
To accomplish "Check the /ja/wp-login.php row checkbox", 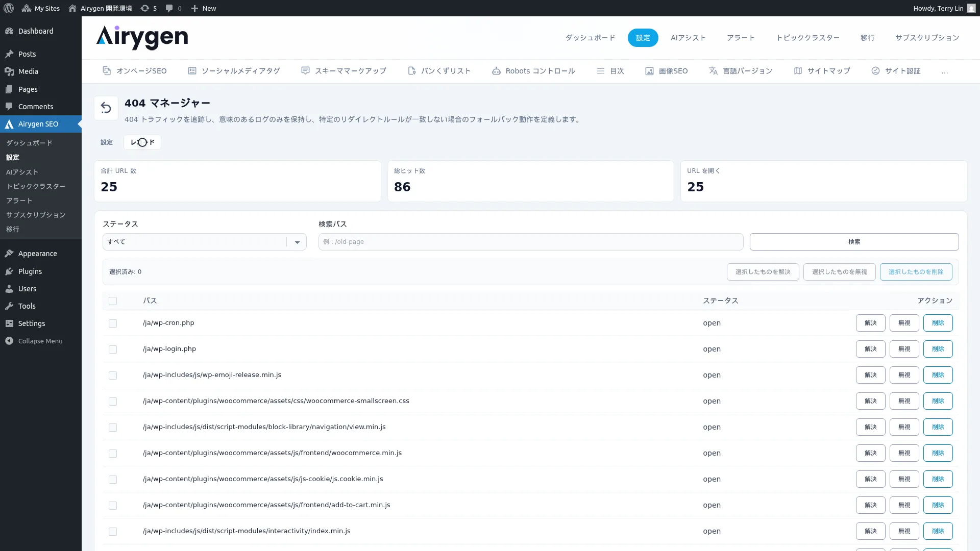I will pos(113,349).
